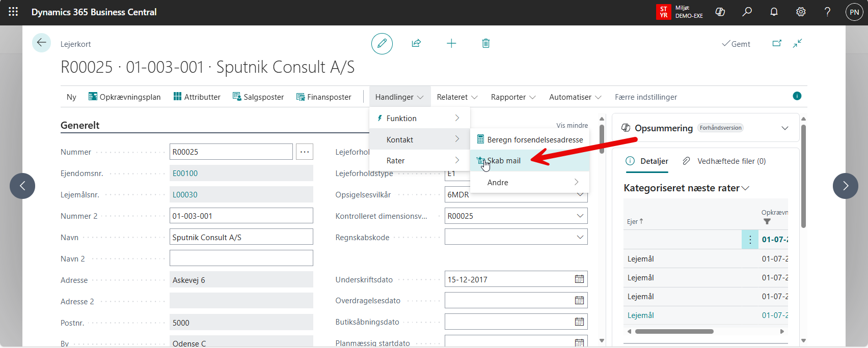Share the Lejerkort page
Screen dimensions: 868x348
416,43
